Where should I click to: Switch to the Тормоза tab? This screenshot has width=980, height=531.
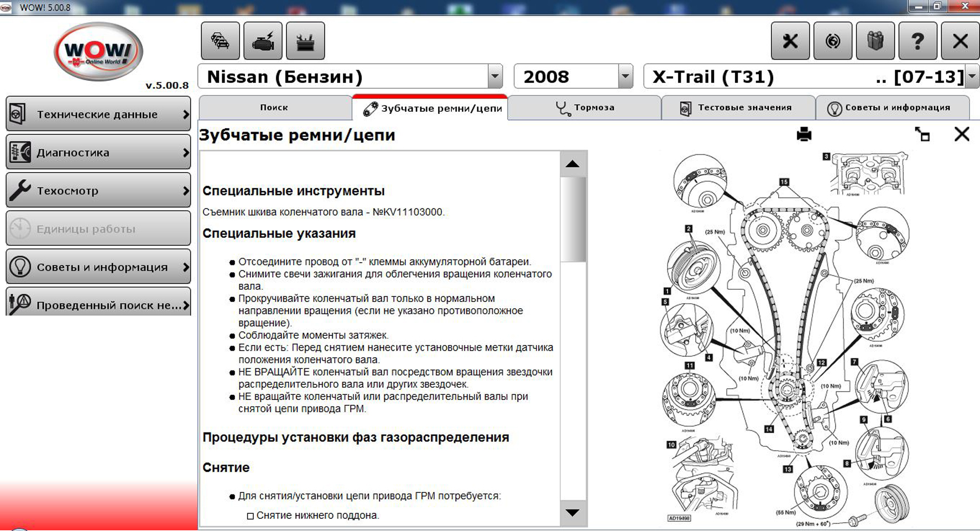585,108
